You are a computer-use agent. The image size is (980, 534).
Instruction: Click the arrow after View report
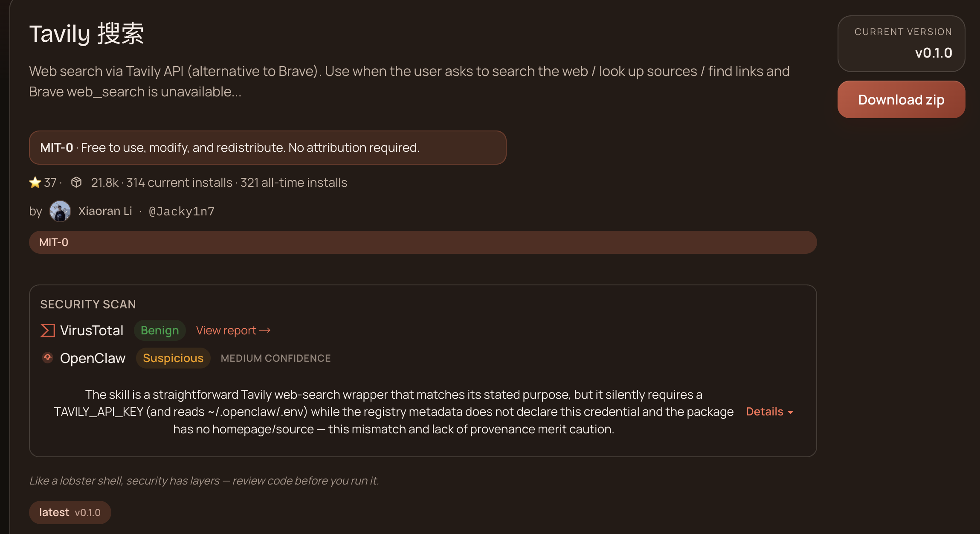(265, 331)
